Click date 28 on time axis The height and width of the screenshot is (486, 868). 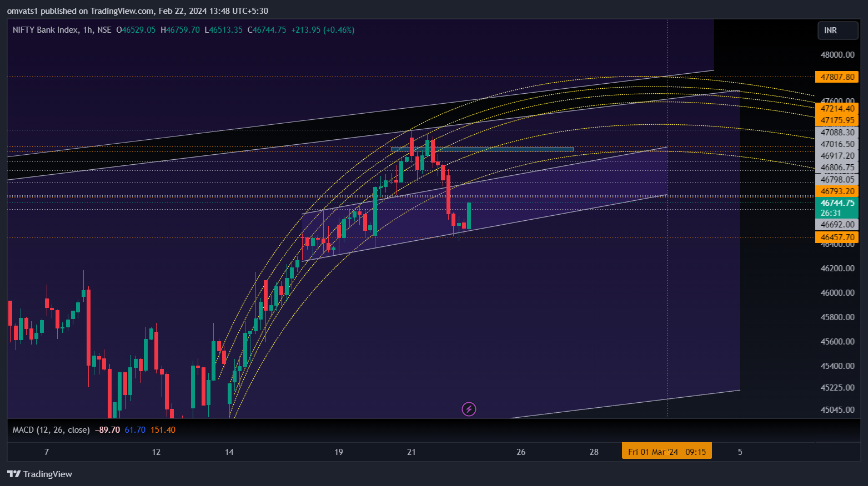coord(594,452)
